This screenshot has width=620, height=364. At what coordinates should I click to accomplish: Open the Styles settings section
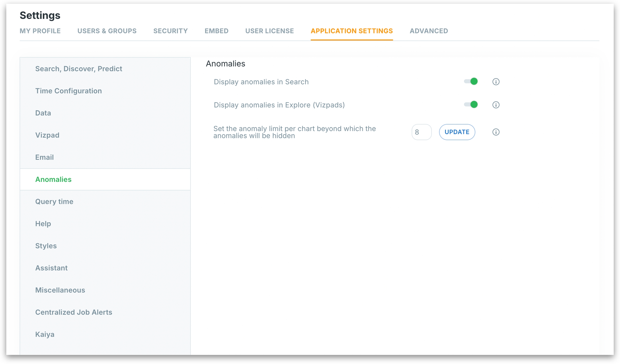[46, 246]
